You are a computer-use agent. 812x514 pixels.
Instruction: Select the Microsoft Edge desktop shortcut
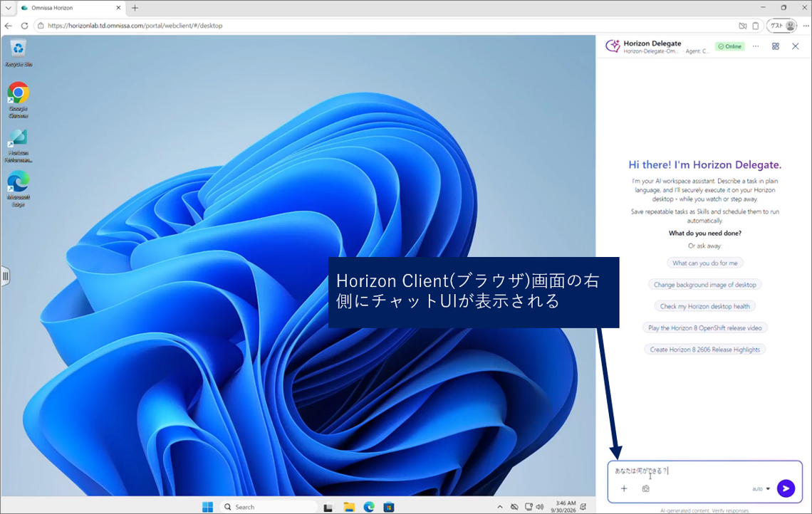coord(18,189)
